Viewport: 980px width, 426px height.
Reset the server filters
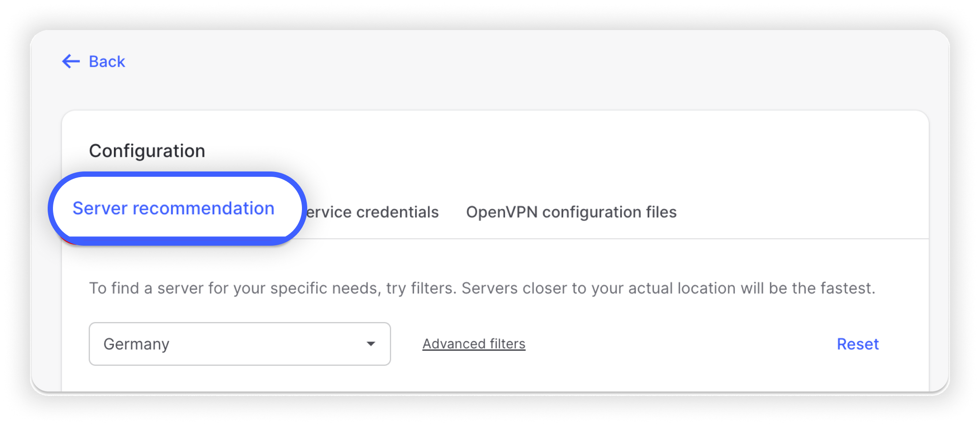click(x=858, y=344)
